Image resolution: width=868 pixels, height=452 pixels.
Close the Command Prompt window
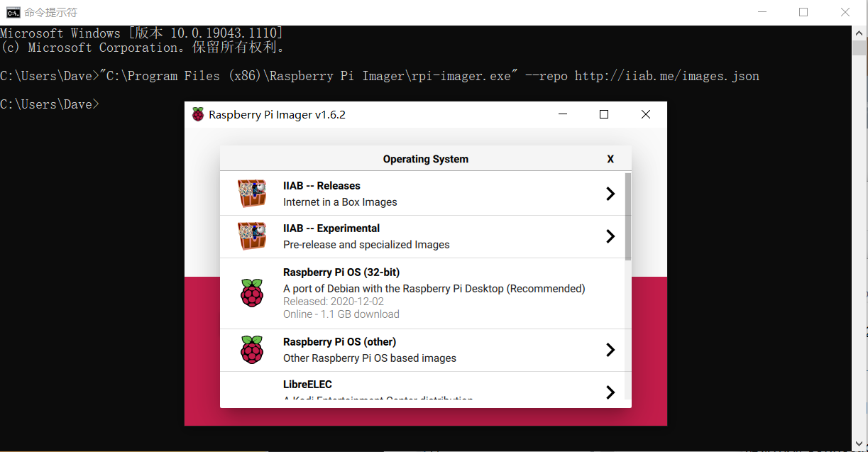tap(845, 12)
